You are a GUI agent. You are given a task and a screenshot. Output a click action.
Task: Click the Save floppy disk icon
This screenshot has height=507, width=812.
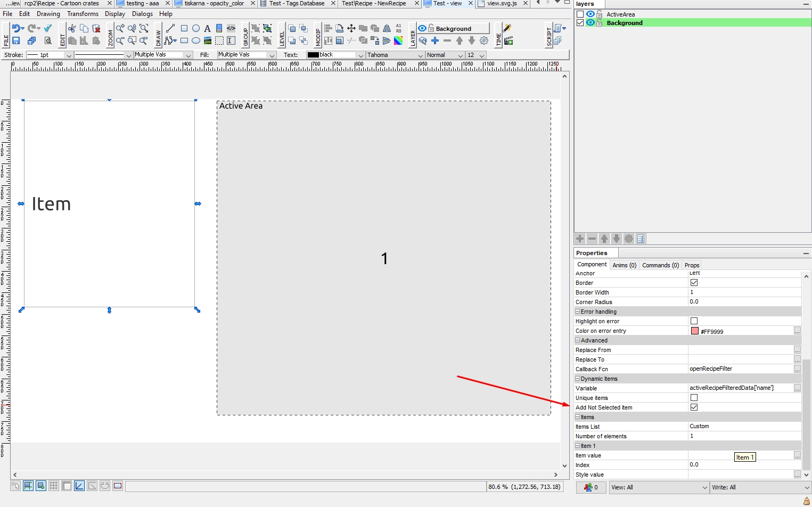(x=16, y=40)
